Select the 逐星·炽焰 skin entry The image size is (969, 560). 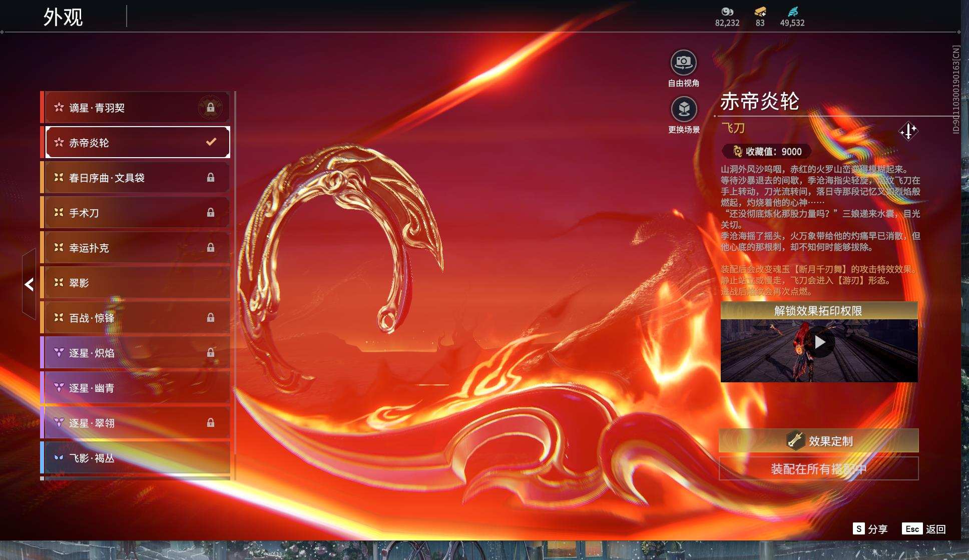[135, 353]
